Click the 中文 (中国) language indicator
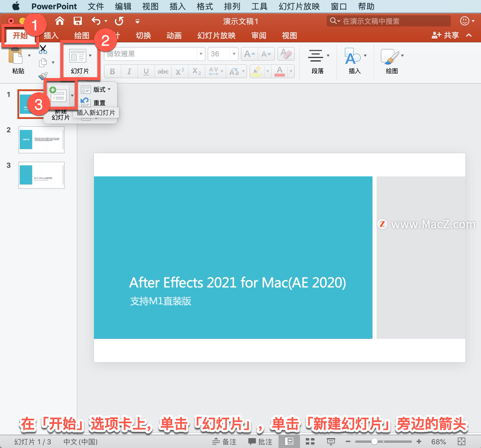This screenshot has height=448, width=481. [80, 442]
